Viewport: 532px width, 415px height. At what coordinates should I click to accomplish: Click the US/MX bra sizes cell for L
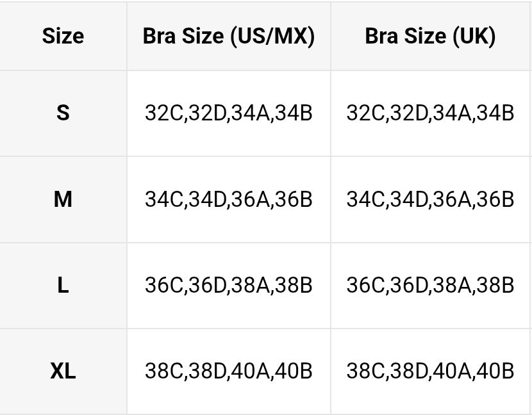tap(229, 286)
